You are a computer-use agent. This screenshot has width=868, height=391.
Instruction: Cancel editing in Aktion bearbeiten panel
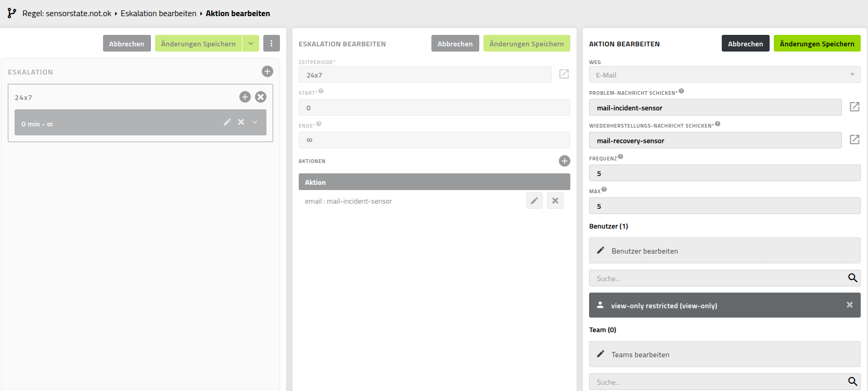coord(745,44)
